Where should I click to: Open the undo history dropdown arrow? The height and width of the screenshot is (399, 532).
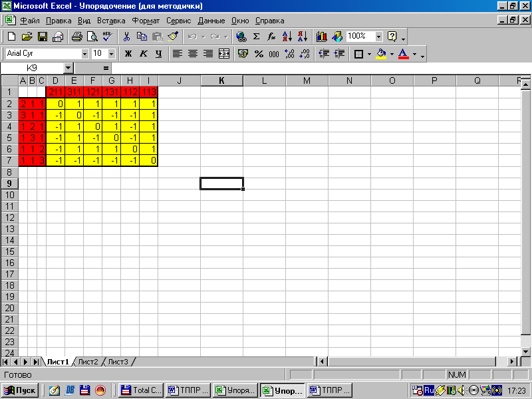pos(203,37)
